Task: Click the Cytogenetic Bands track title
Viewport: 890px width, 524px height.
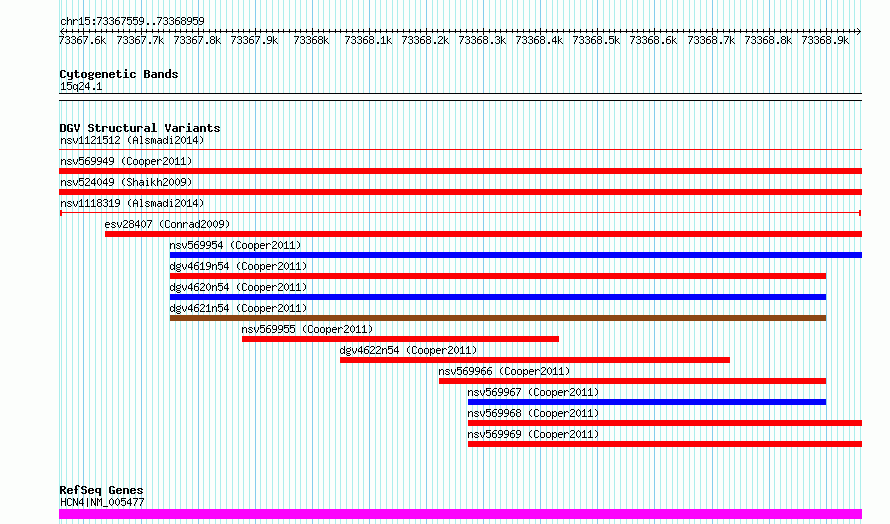Action: tap(119, 74)
